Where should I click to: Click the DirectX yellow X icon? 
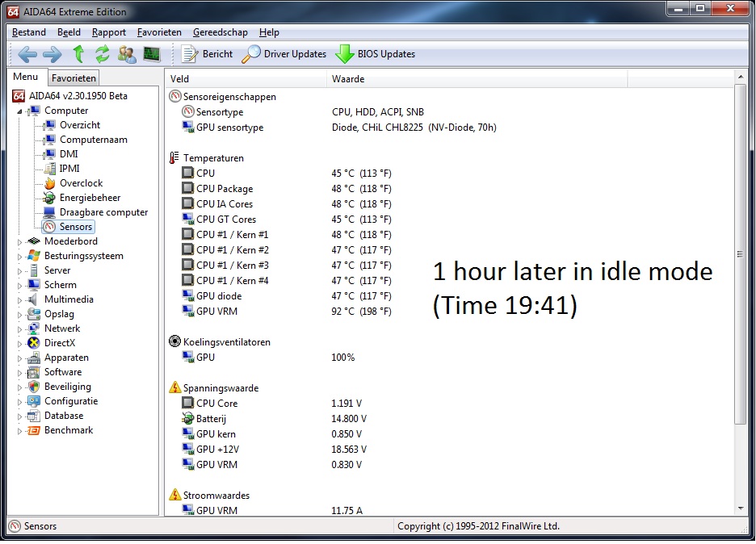coord(34,343)
